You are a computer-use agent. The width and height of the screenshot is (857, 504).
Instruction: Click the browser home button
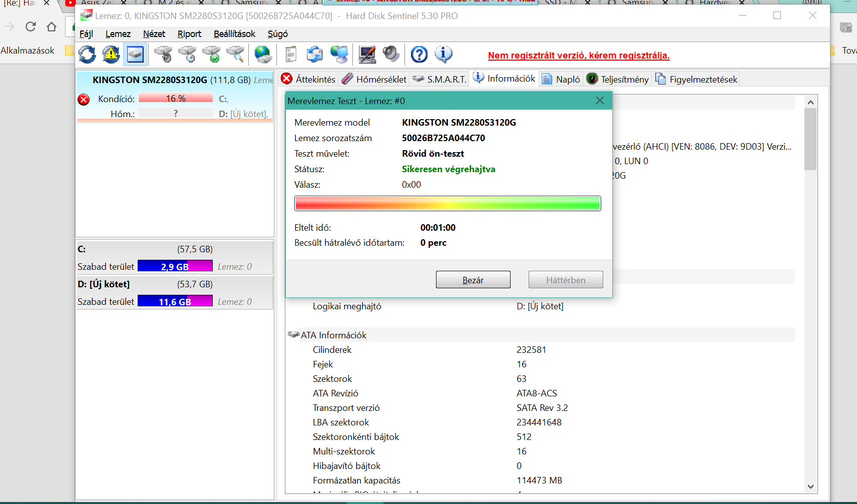click(52, 27)
